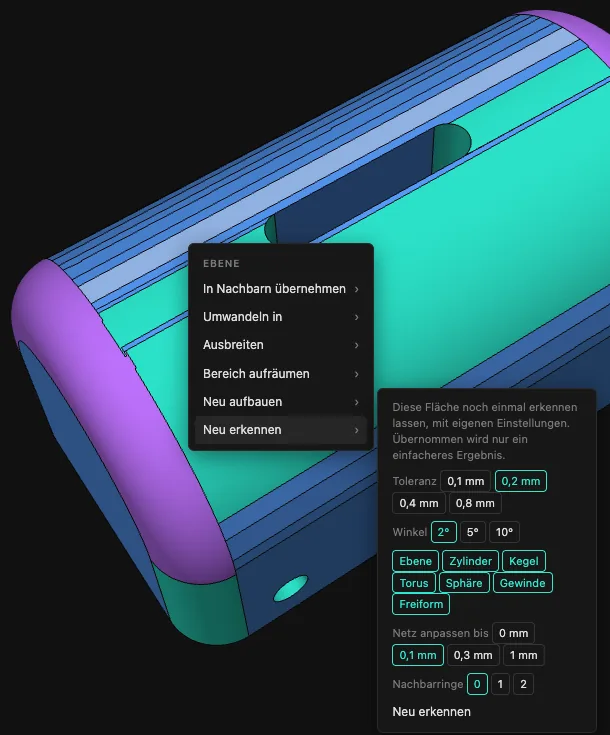Open Bereich aufräumen menu entry
Image resolution: width=610 pixels, height=735 pixels.
point(280,374)
